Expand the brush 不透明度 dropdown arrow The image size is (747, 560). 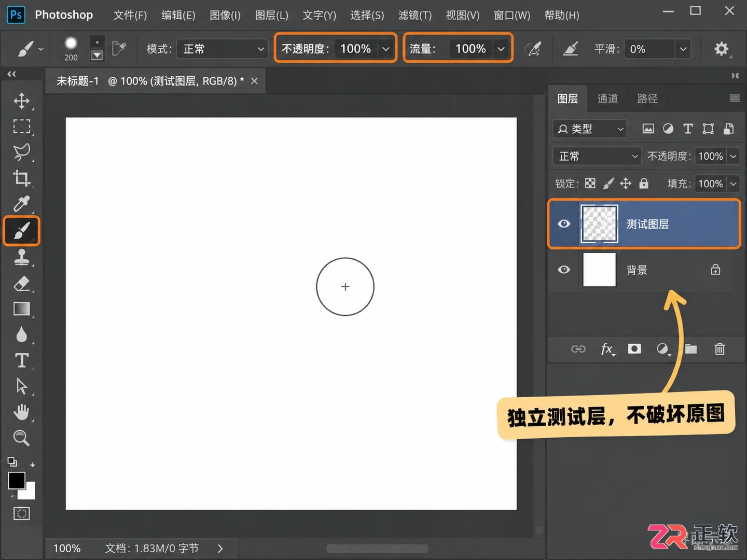(385, 49)
